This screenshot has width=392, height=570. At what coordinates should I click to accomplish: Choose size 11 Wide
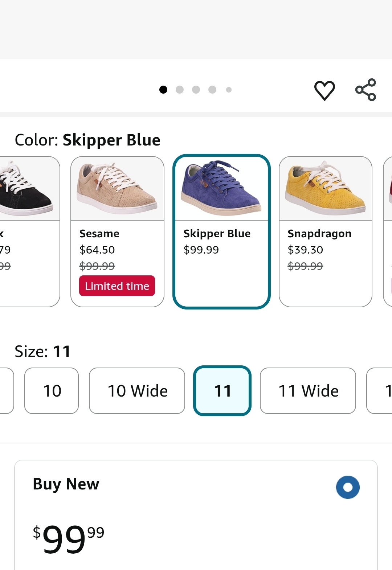coord(308,391)
